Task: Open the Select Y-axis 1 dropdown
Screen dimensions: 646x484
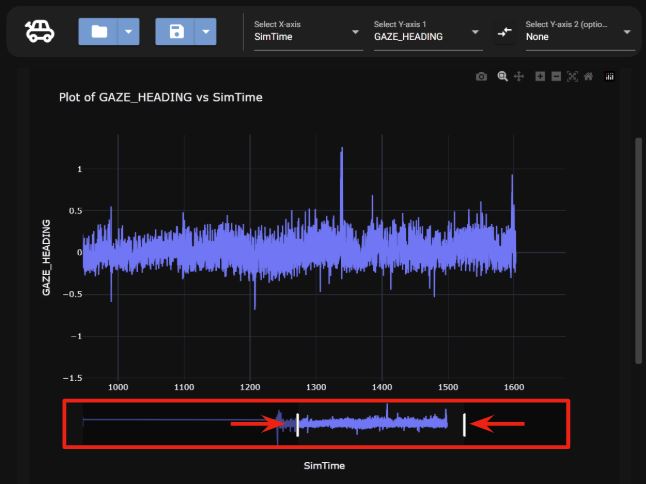Action: coord(428,33)
